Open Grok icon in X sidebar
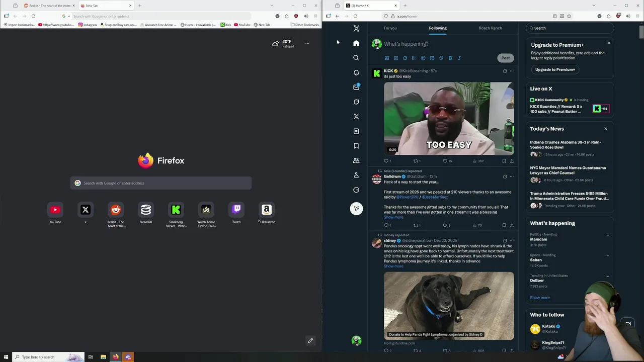 click(356, 102)
